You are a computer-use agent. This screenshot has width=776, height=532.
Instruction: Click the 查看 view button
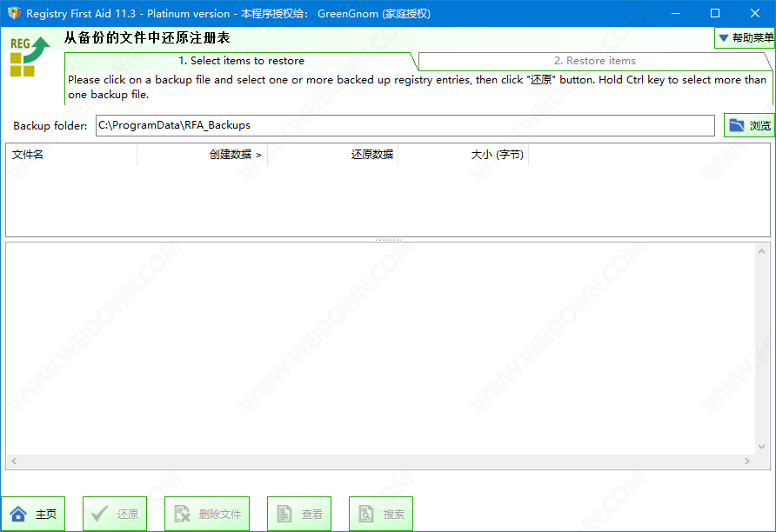point(299,514)
